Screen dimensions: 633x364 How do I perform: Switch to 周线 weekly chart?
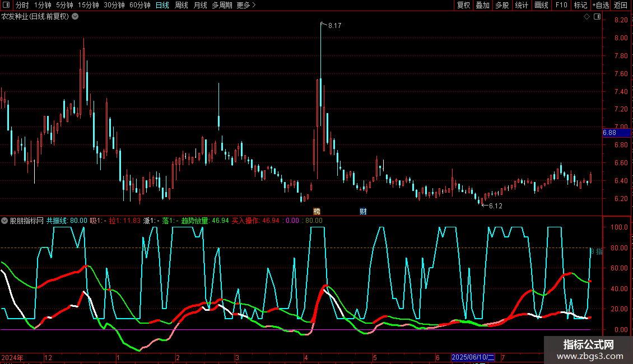point(181,5)
